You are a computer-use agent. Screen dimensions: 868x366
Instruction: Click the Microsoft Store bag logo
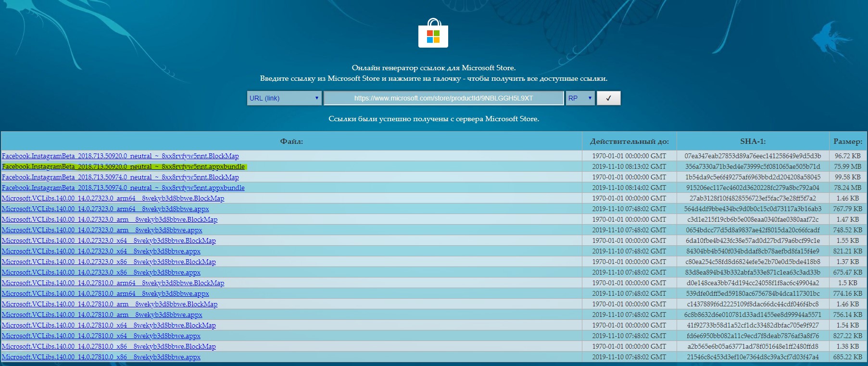433,33
